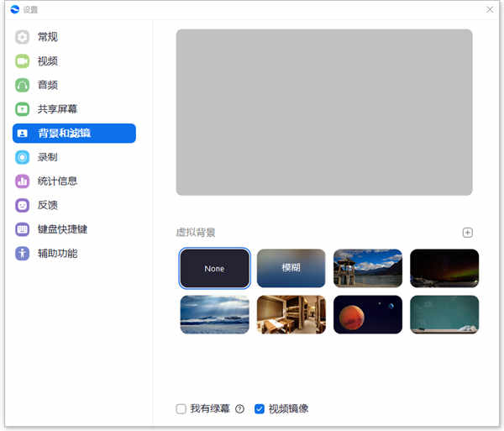Close the settings window

click(490, 9)
